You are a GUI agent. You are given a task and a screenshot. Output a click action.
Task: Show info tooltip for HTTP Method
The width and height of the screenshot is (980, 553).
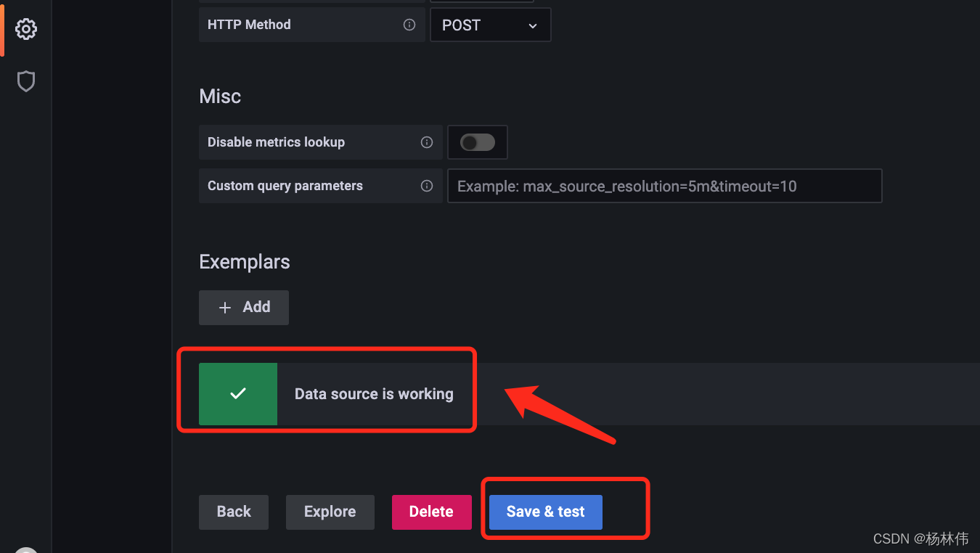coord(409,25)
